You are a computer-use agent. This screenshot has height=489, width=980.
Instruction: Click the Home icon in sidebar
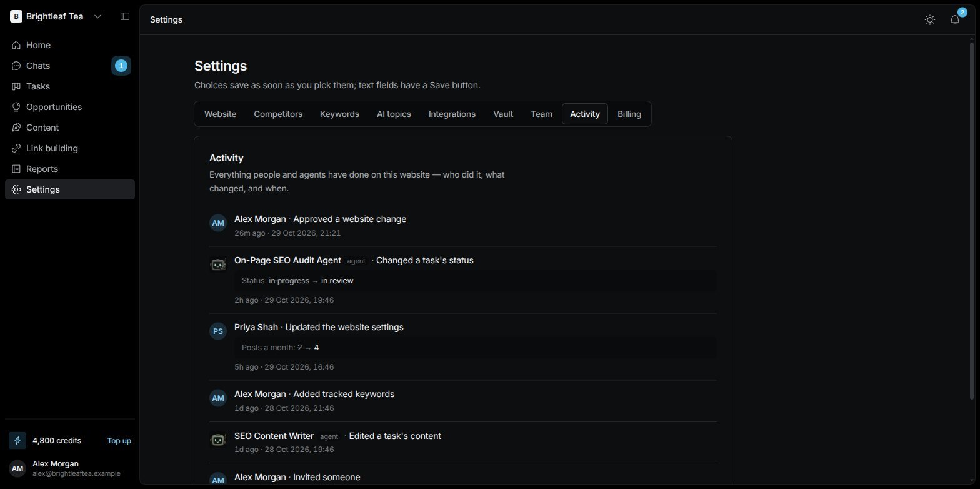pos(16,45)
